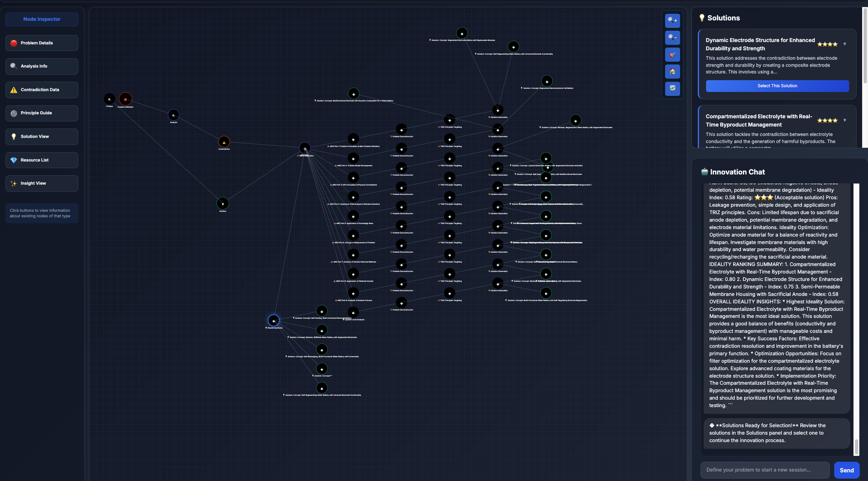
Task: Select the 'Solution: Concept:**' node
Action: click(x=322, y=369)
